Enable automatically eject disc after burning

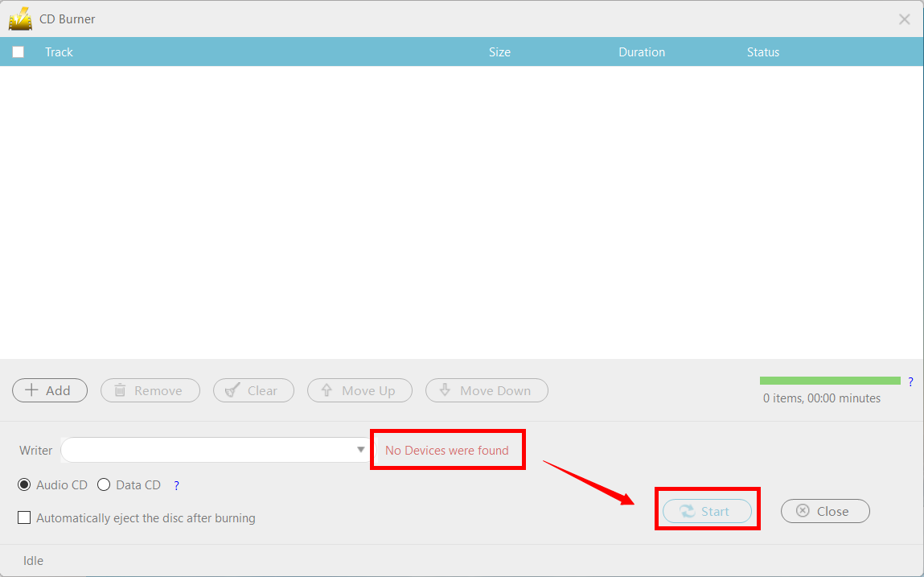pyautogui.click(x=24, y=518)
